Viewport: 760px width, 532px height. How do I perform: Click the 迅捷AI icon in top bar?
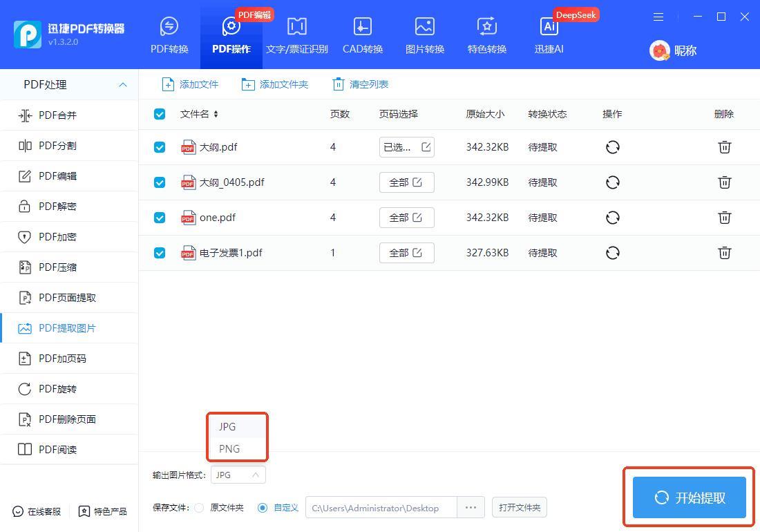coord(549,27)
